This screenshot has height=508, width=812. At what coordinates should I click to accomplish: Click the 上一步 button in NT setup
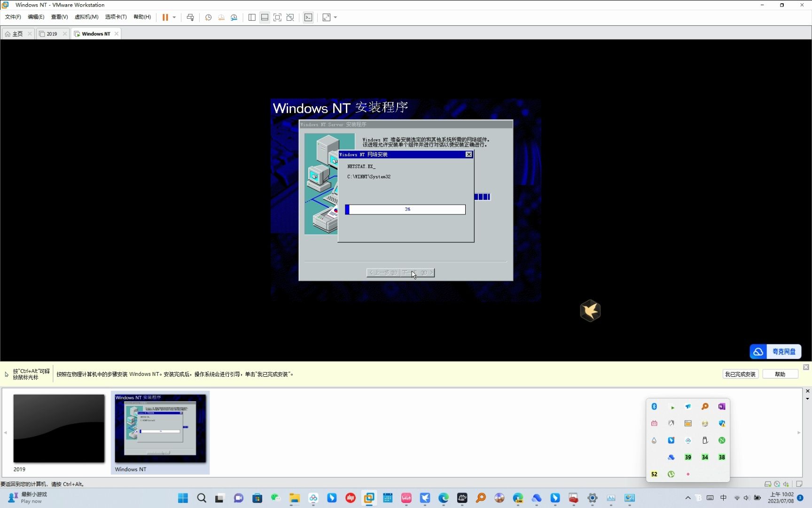(x=383, y=273)
